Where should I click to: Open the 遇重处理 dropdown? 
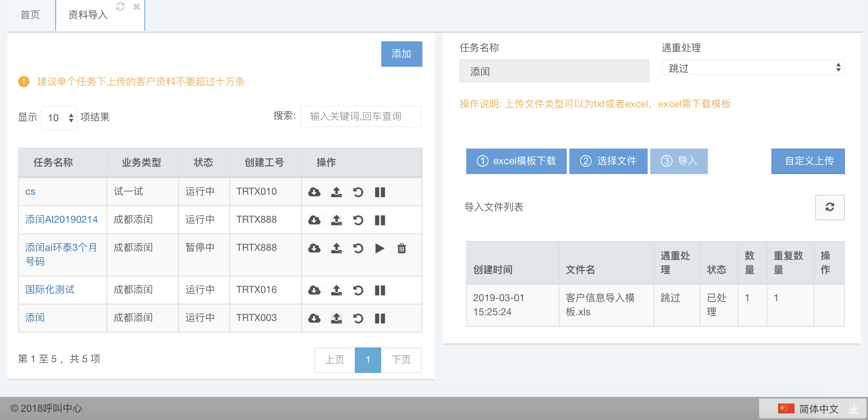[753, 68]
